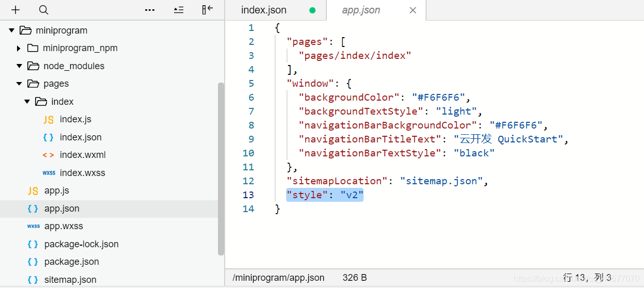The width and height of the screenshot is (644, 288).
Task: Select app.json in the file tree
Action: point(62,209)
